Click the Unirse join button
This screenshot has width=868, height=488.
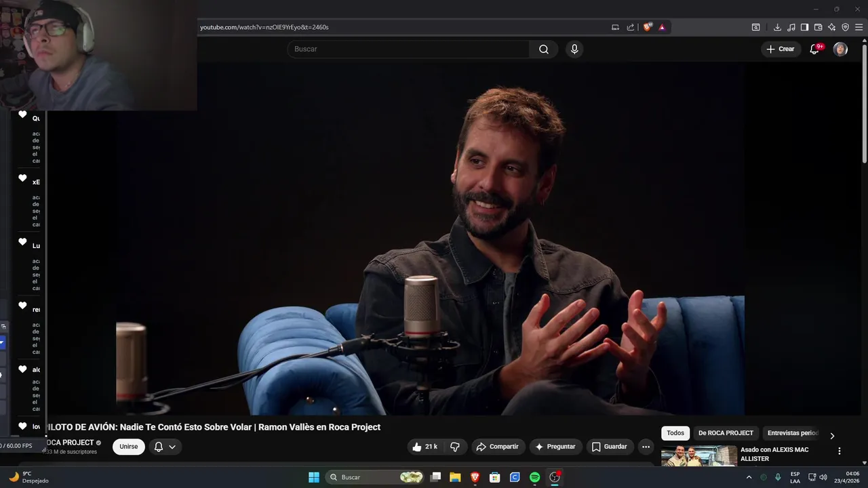coord(129,447)
